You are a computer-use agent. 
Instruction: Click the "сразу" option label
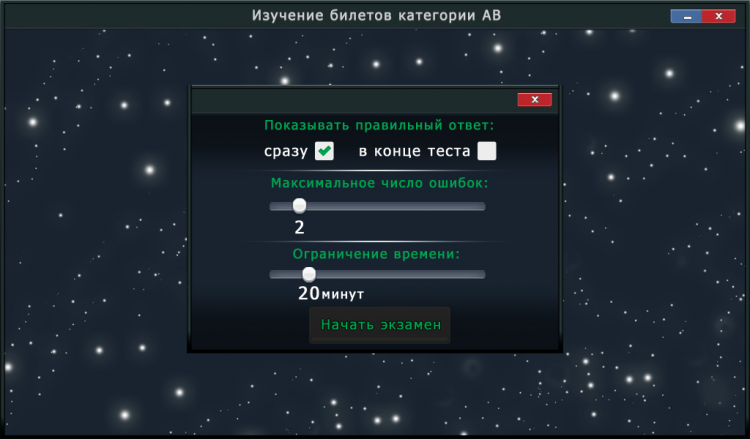tap(286, 151)
